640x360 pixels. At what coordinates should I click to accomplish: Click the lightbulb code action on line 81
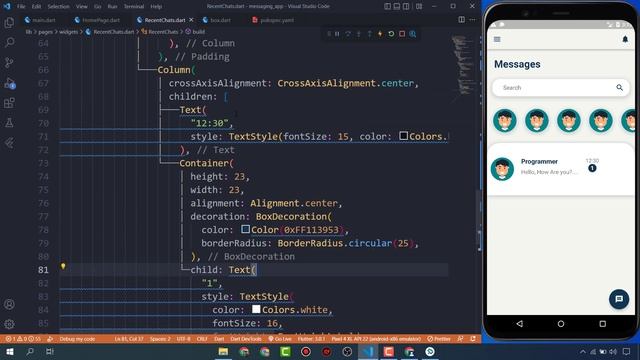point(63,266)
